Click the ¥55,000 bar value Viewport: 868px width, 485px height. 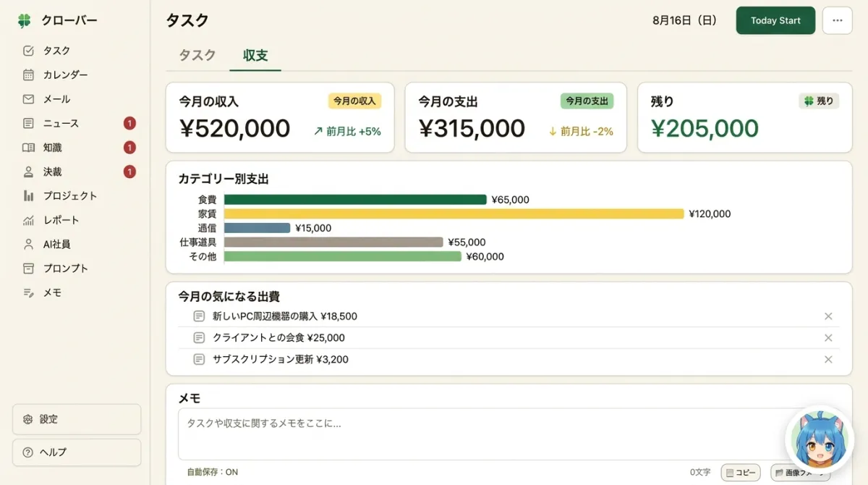point(467,242)
